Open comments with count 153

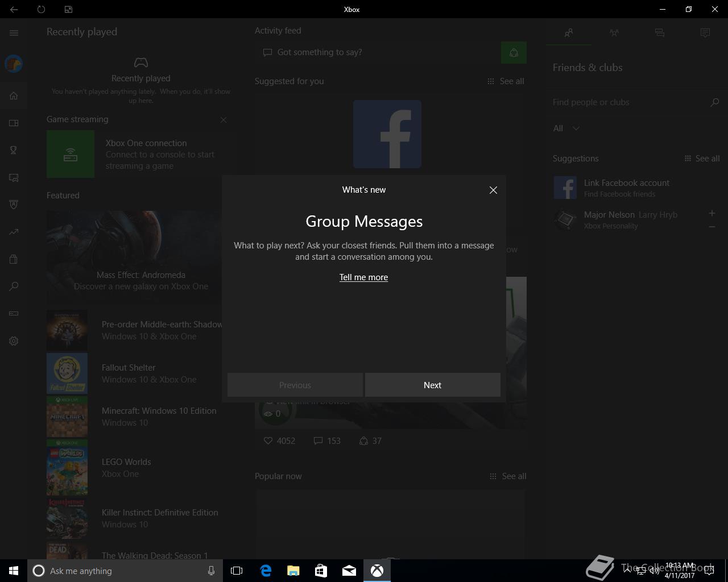point(327,440)
